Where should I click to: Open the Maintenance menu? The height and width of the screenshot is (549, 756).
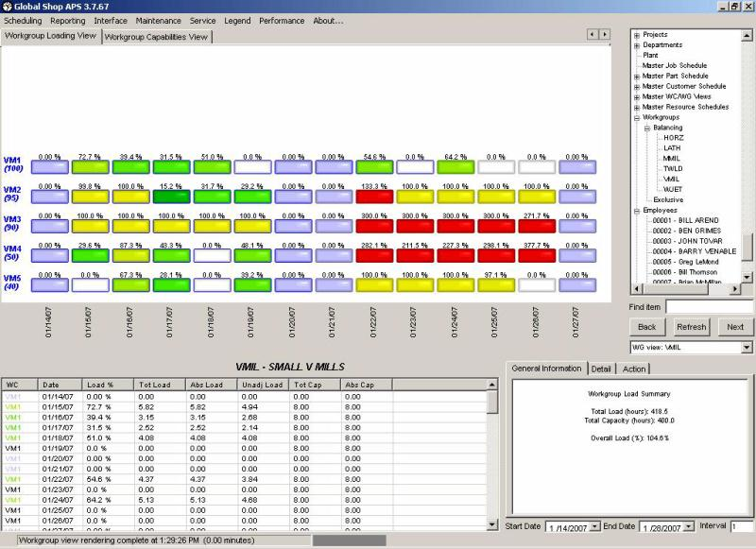158,21
